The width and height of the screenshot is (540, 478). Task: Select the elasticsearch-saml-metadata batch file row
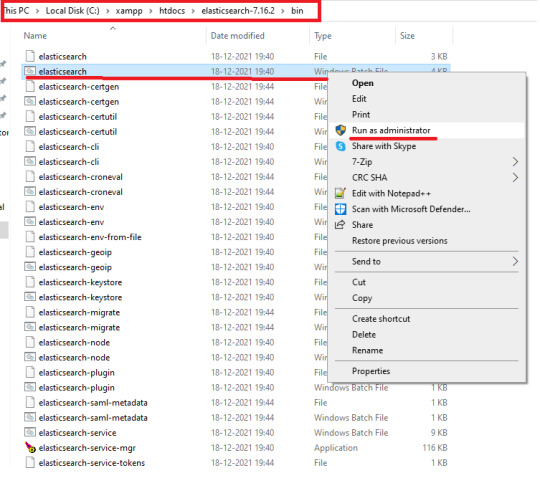click(x=236, y=417)
